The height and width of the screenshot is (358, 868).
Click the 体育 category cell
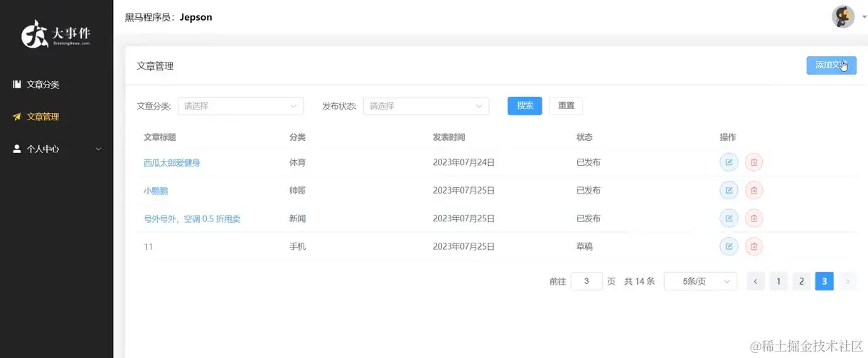coord(297,162)
